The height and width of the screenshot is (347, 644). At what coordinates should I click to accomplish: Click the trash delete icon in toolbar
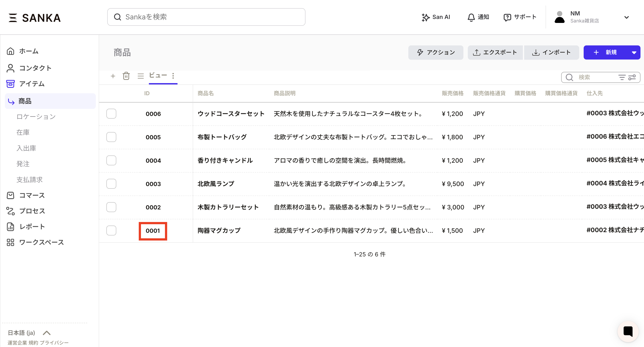126,76
